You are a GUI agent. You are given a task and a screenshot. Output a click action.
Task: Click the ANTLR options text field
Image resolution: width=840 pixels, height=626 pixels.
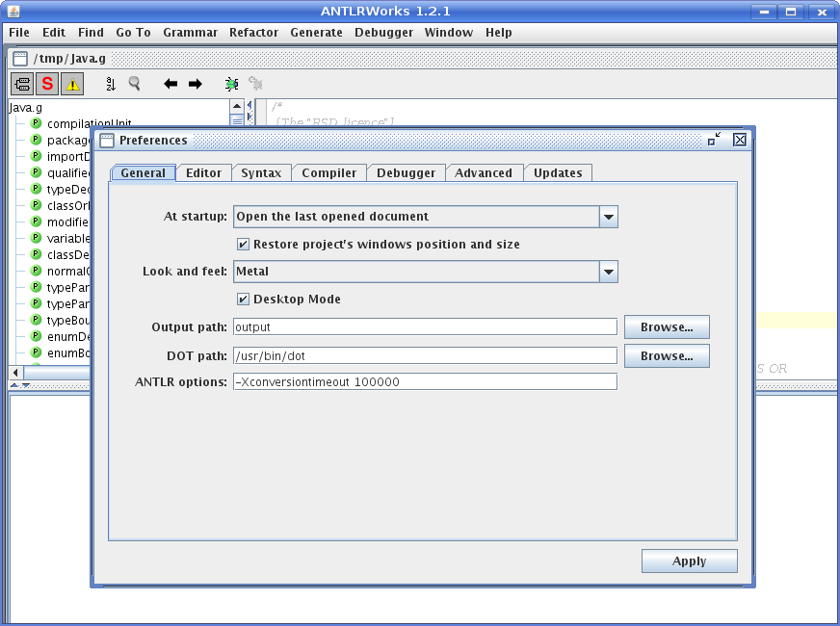[425, 382]
